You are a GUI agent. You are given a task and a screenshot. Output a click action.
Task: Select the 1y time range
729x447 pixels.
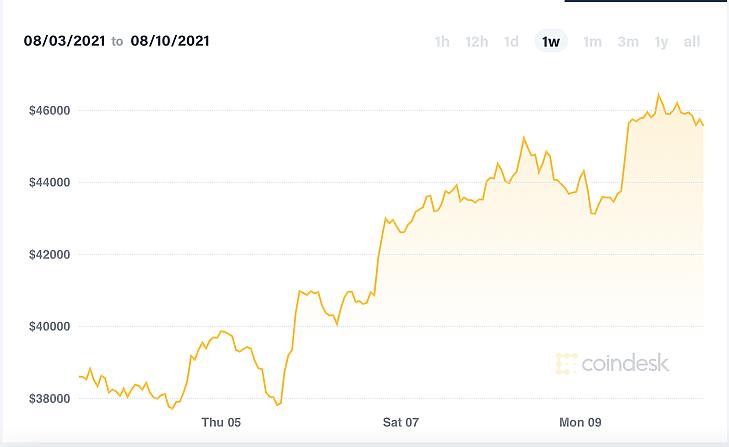[661, 42]
